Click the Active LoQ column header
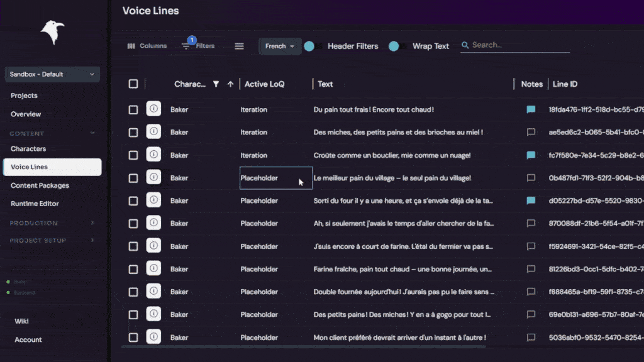 point(265,84)
